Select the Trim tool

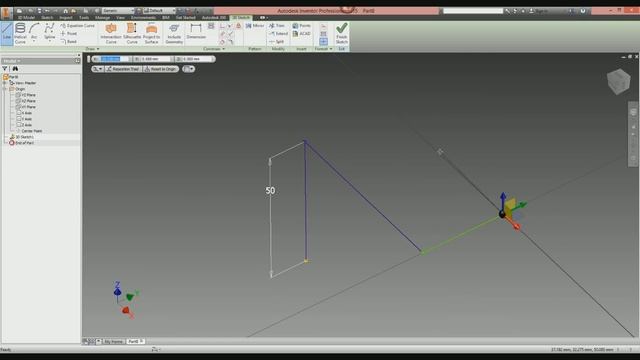click(x=277, y=26)
